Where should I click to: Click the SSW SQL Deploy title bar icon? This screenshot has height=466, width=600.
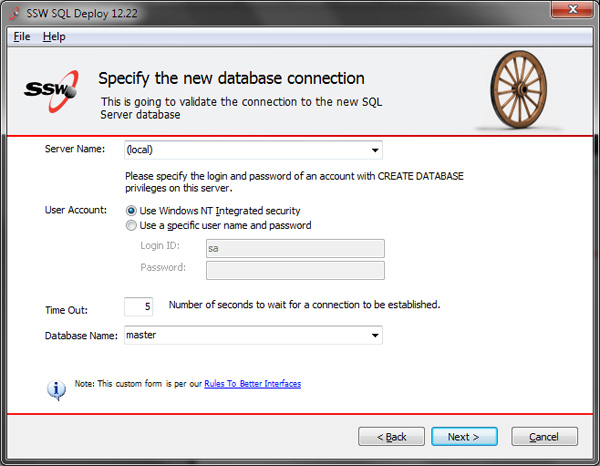[x=15, y=13]
